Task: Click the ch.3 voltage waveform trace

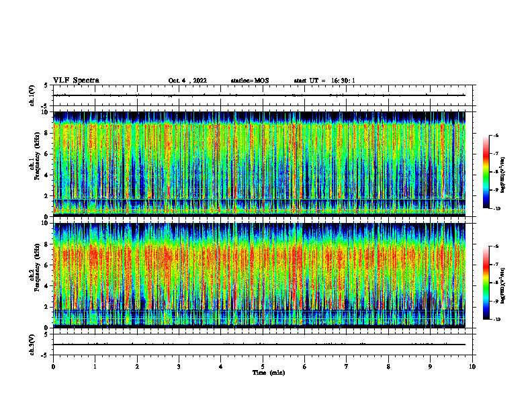Action: 259,345
